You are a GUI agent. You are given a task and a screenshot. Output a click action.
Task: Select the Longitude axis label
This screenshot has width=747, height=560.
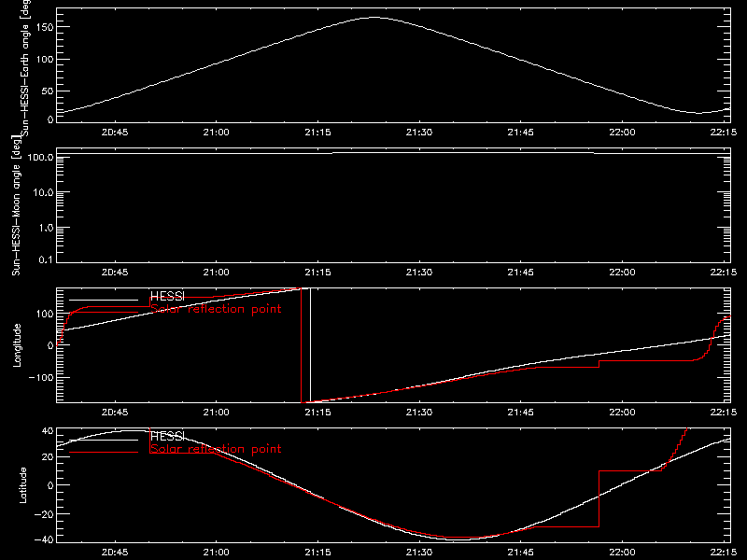click(17, 345)
